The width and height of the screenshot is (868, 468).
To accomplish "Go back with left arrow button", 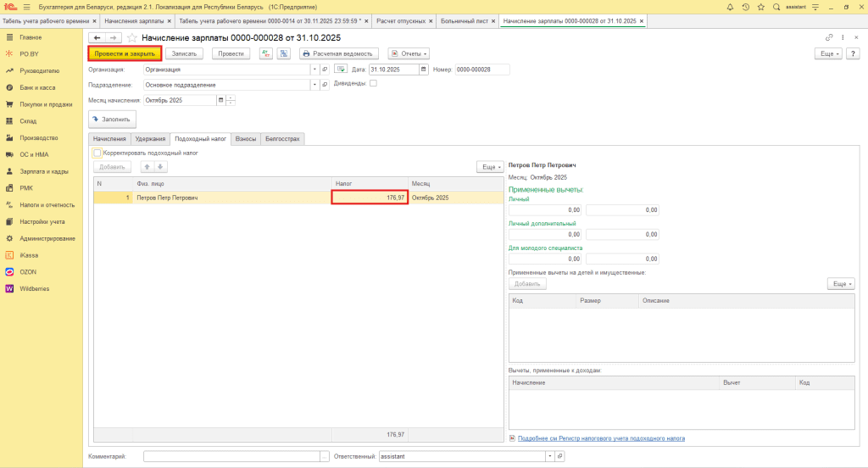I will [97, 37].
